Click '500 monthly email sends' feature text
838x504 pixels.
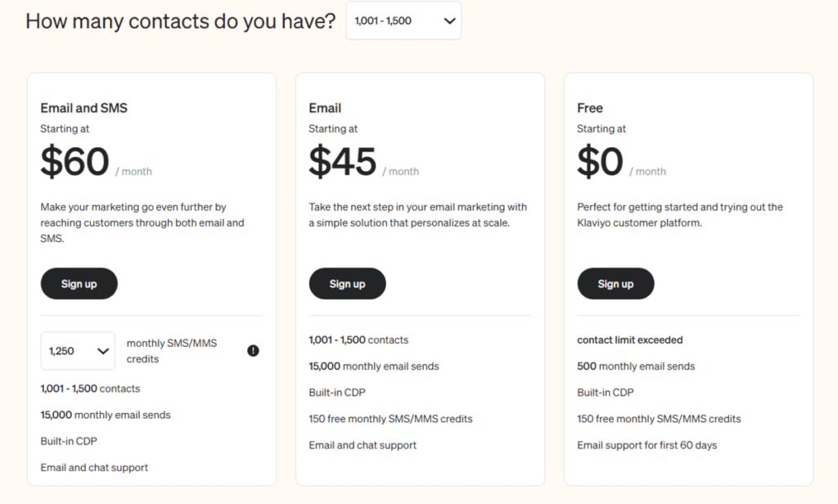[x=636, y=366]
